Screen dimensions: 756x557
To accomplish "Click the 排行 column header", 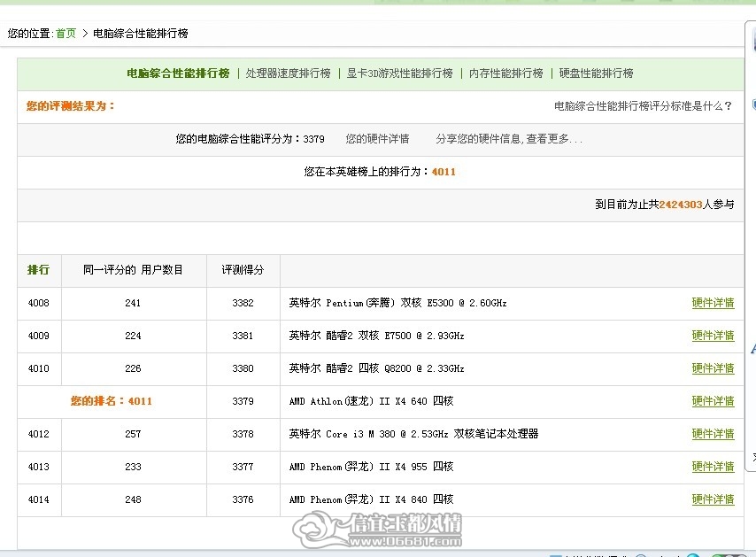I will point(39,270).
